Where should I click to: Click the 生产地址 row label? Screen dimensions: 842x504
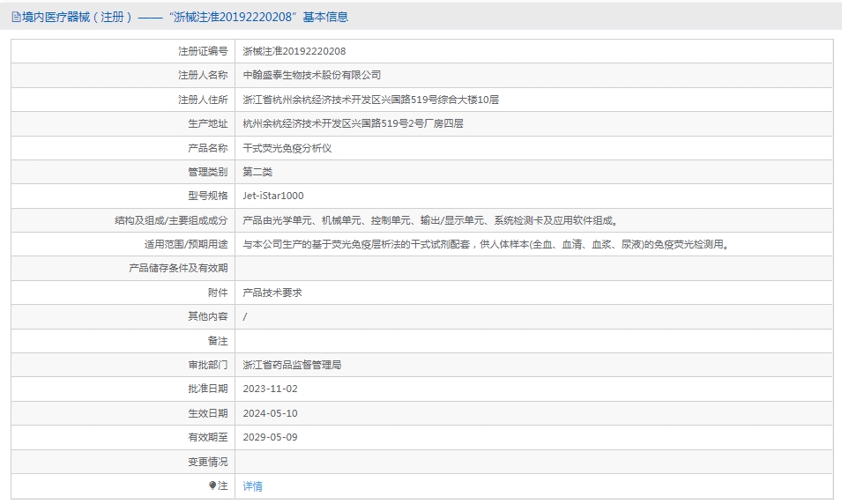click(x=208, y=123)
